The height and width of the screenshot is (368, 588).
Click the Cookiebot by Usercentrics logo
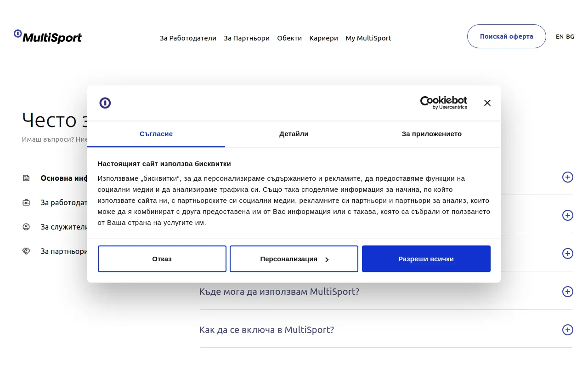[x=444, y=103]
